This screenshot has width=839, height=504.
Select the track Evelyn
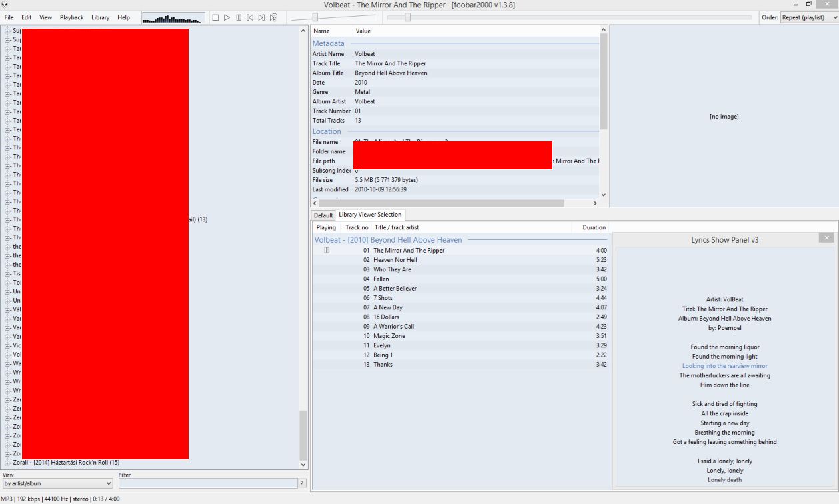tap(460, 345)
